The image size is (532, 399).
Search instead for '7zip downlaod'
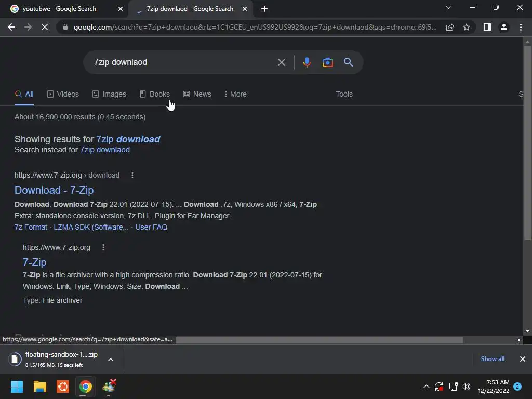[105, 150]
